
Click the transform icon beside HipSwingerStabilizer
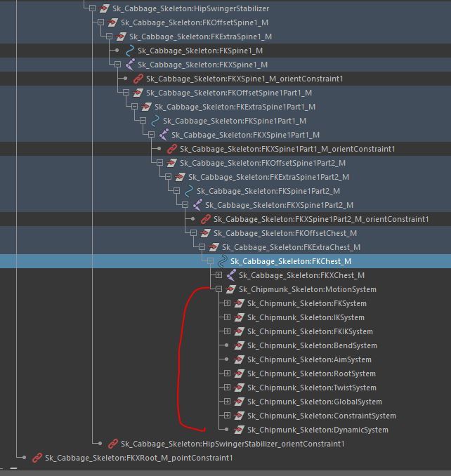pos(104,8)
